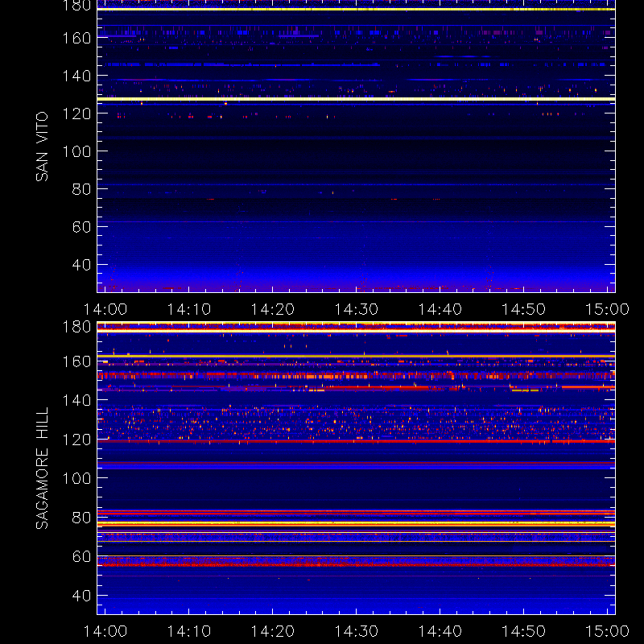Click the 14:20 time label below Sagamore Hill plot
644x644 pixels.
click(273, 631)
